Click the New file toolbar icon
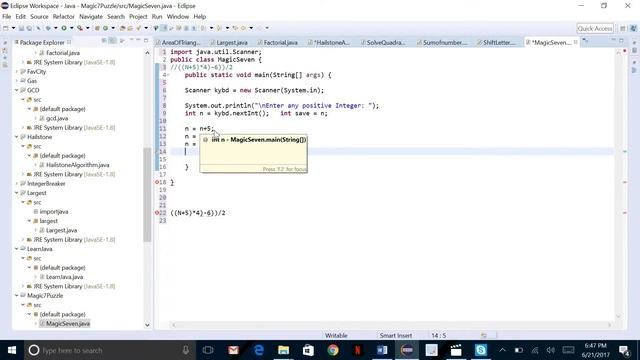Image resolution: width=640 pixels, height=360 pixels. click(x=6, y=28)
